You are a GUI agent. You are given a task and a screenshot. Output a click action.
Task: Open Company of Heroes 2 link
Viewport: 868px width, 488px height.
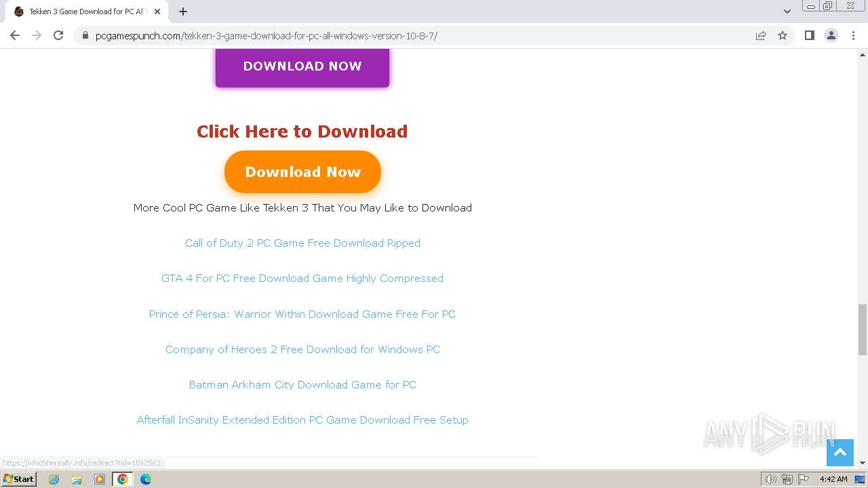(x=302, y=349)
